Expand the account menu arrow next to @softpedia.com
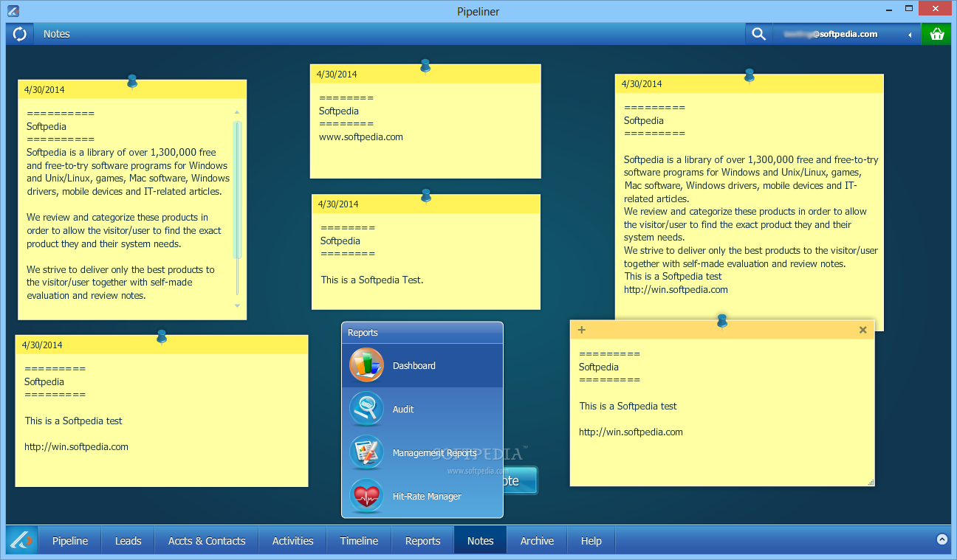Screen dimensions: 957x560 (910, 35)
